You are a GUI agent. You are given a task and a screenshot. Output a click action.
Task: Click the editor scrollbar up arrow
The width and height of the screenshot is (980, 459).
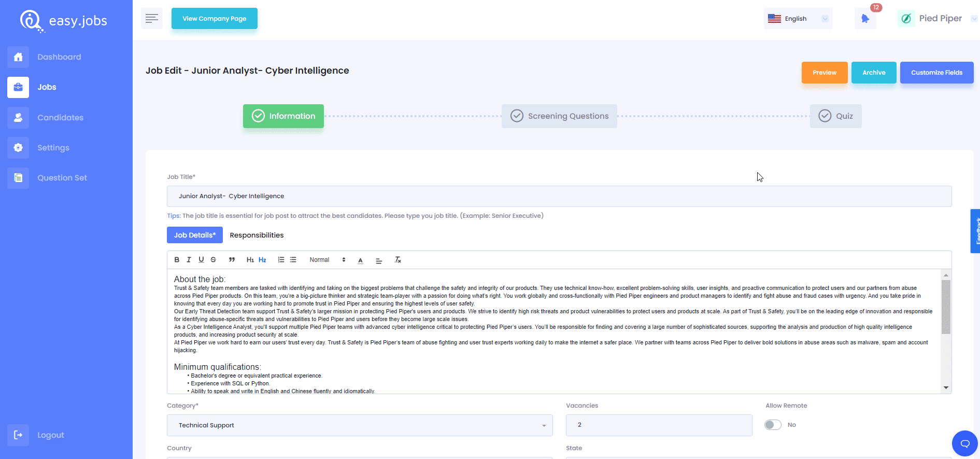(946, 275)
